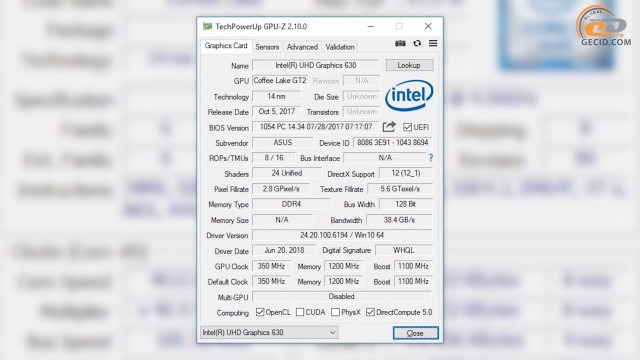Click the Technology value 14 nm
This screenshot has width=640, height=360.
pos(276,96)
